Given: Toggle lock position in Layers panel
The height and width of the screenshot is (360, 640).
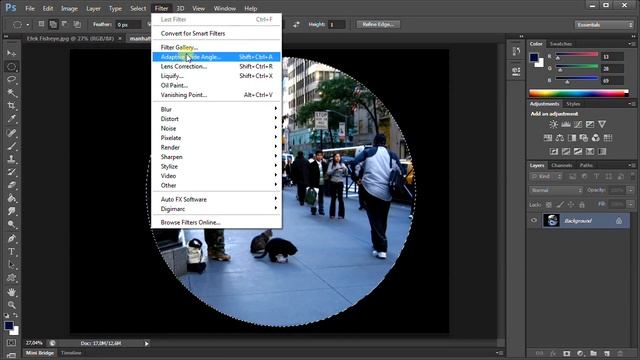Looking at the screenshot, I should pyautogui.click(x=571, y=204).
